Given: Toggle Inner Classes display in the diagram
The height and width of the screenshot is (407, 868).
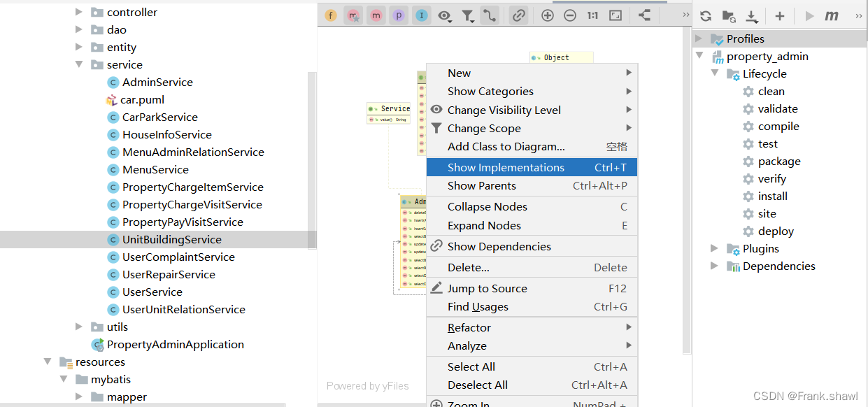Looking at the screenshot, I should [x=421, y=15].
